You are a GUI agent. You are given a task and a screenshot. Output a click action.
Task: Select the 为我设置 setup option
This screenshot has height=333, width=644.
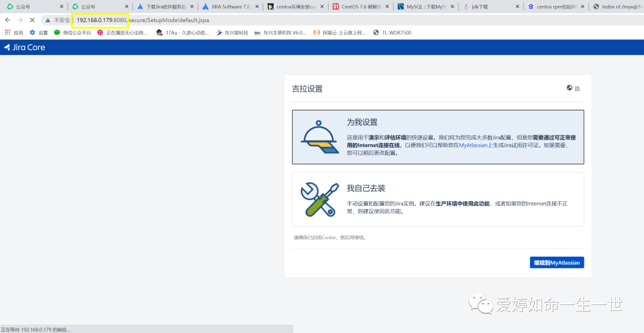[x=438, y=137]
